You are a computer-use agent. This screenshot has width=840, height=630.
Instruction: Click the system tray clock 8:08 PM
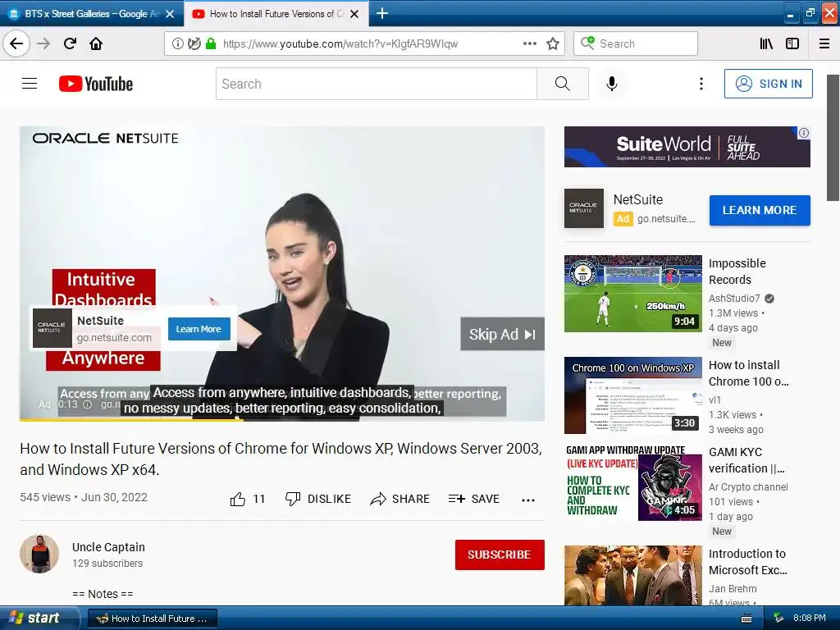coord(809,618)
